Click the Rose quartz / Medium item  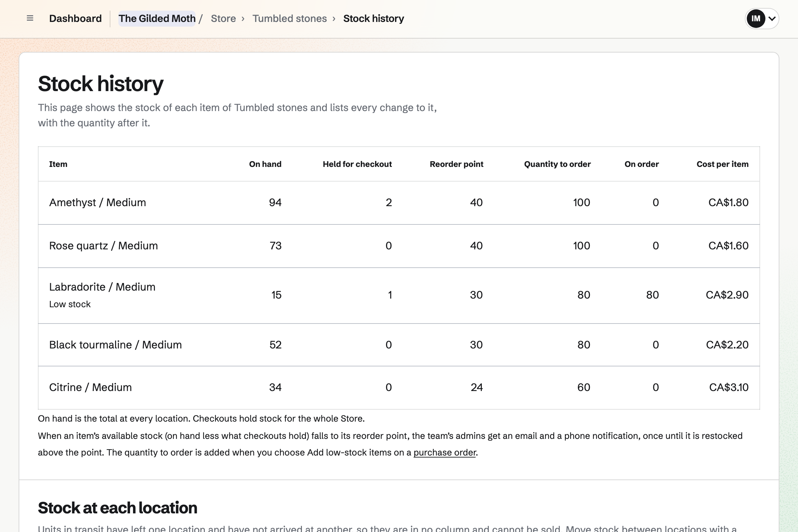[x=103, y=245]
